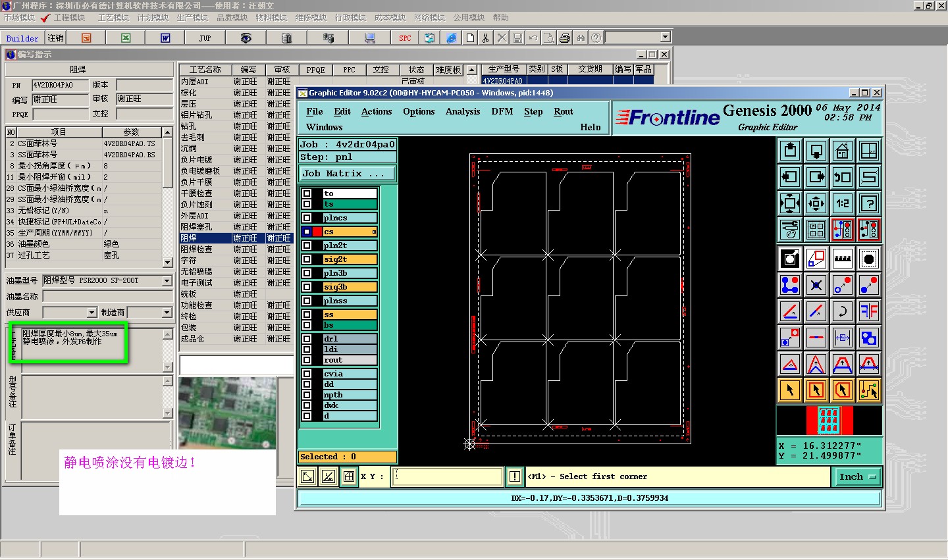Toggle the rout layer visibility checkbox
Screen dimensions: 948x560
(x=307, y=360)
